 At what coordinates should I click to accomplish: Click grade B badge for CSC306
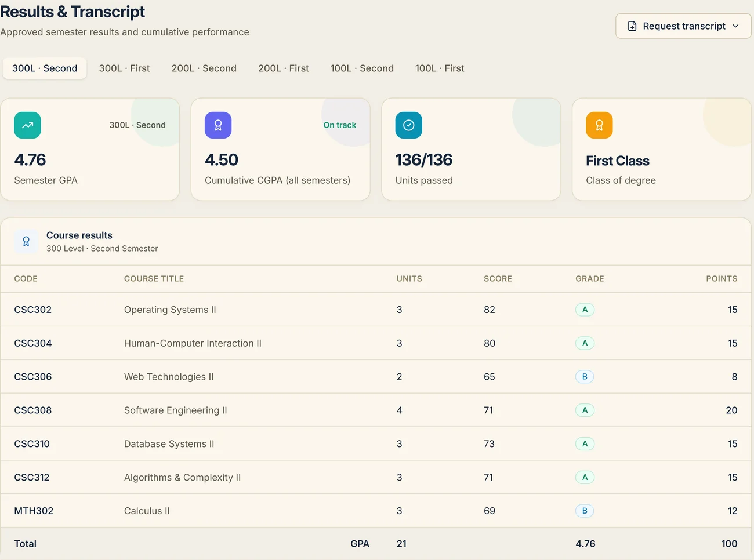pyautogui.click(x=585, y=377)
